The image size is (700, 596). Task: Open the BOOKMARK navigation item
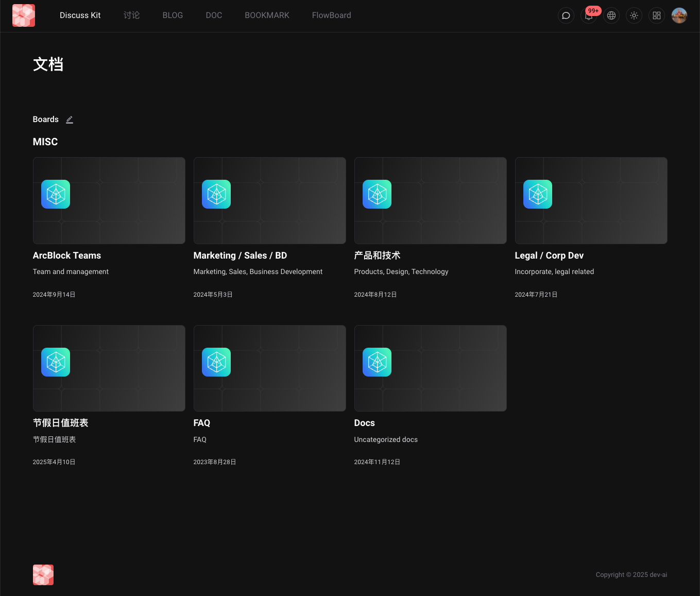click(x=267, y=15)
